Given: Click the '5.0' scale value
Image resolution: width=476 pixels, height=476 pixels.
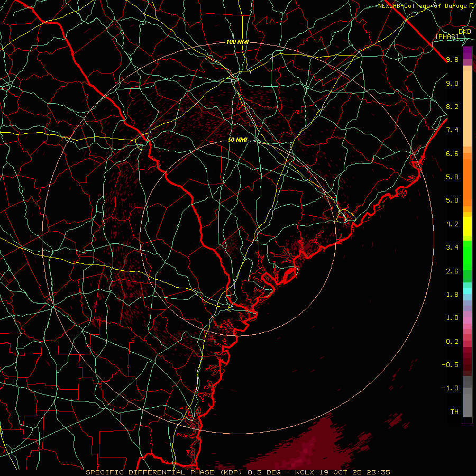Looking at the screenshot, I should point(452,200).
